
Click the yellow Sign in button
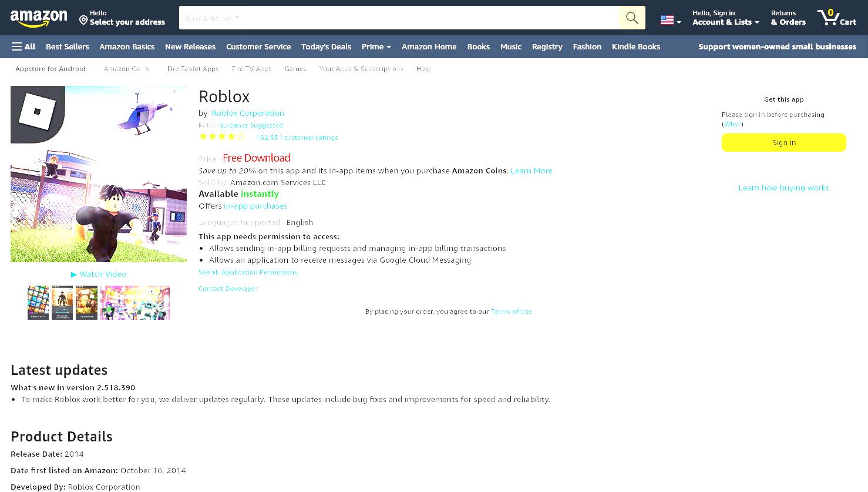coord(784,142)
